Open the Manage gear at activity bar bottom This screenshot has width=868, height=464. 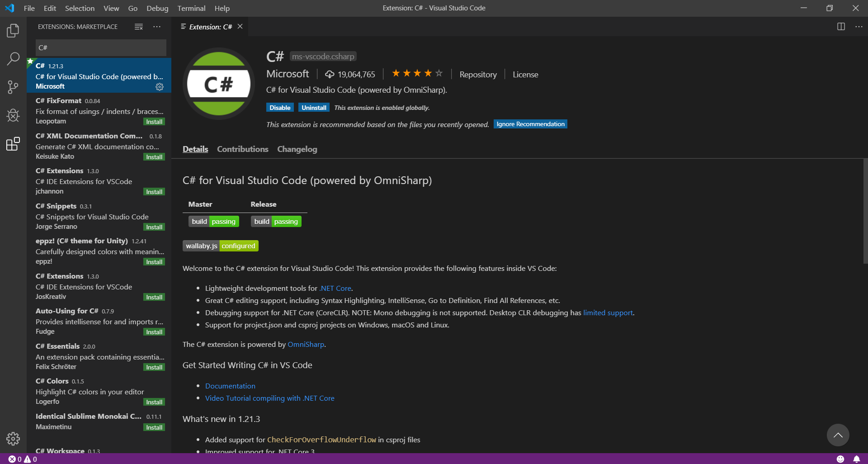tap(13, 438)
